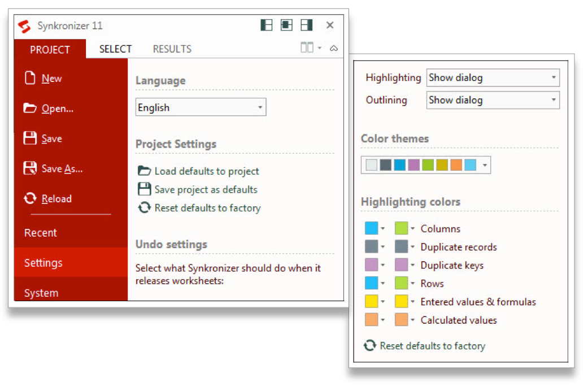Click the side-by-side worksheets view icon

coord(307,47)
